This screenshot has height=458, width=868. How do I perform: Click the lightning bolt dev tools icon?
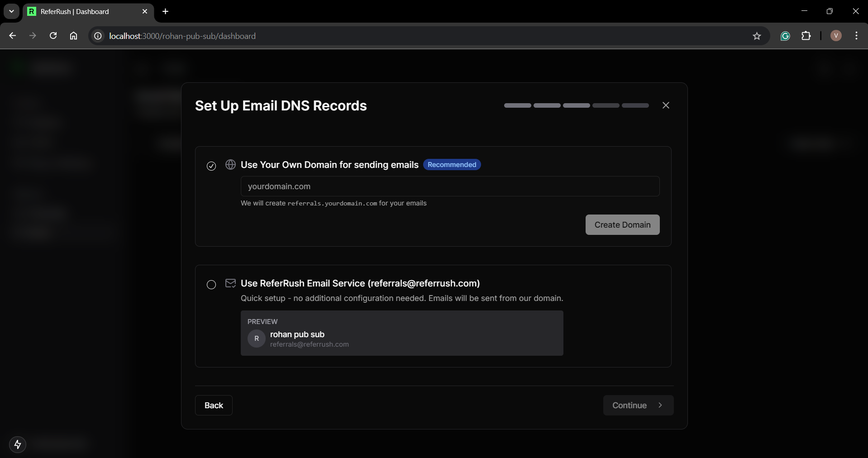pos(18,444)
